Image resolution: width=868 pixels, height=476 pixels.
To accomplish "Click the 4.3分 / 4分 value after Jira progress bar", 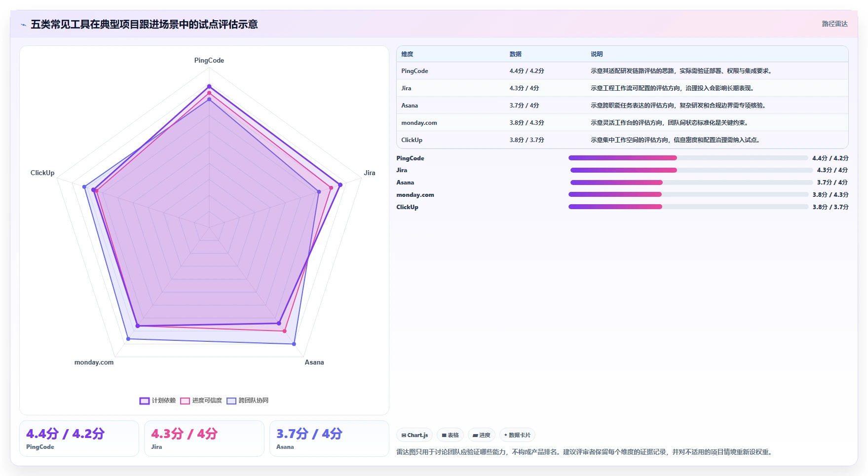I will [832, 170].
